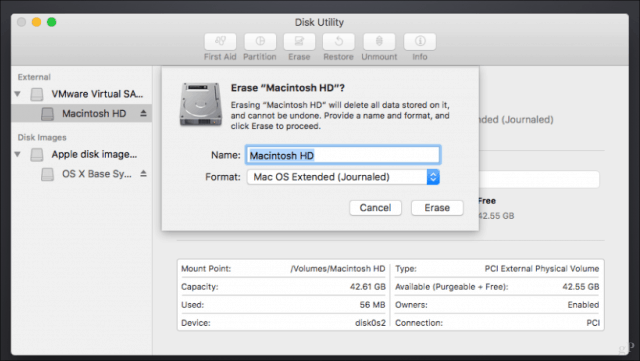Collapse the VMware Virtual SATA disk tree
The height and width of the screenshot is (361, 640).
tap(18, 94)
